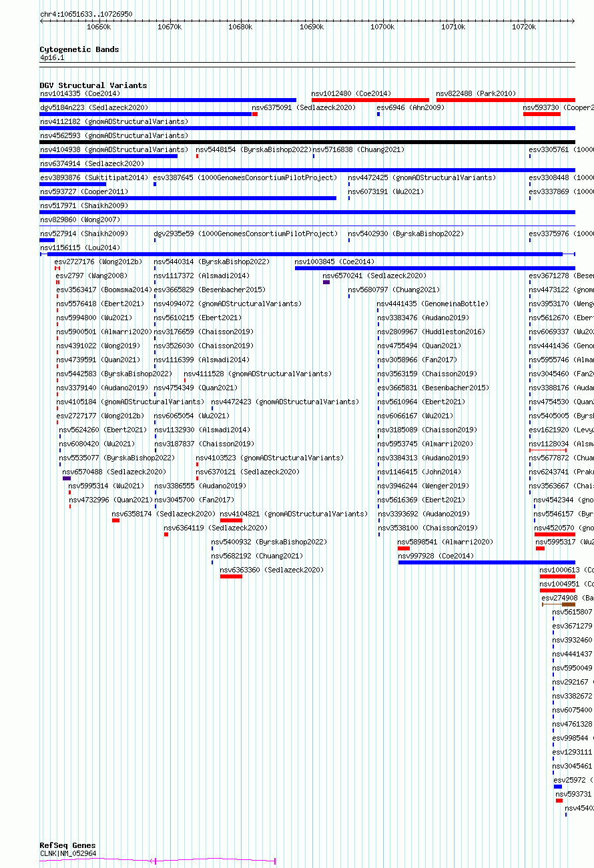Click red bar under nsv4104821 (gnomADStructuralVariants)
Screen dimensions: 594x868
[x=231, y=520]
